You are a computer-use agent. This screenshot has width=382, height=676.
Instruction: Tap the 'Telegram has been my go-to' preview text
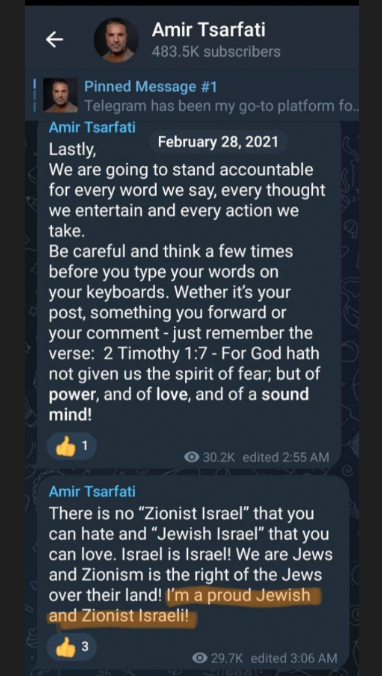coord(221,106)
